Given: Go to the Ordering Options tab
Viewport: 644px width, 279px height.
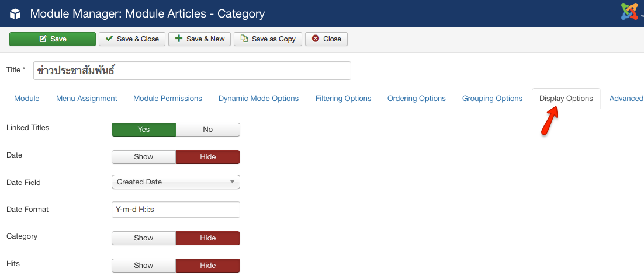Looking at the screenshot, I should tap(417, 99).
